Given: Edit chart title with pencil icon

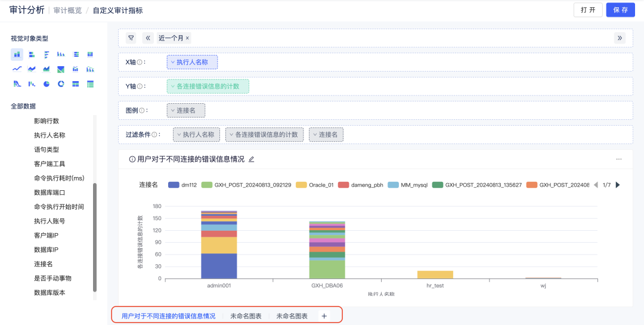Looking at the screenshot, I should 252,159.
